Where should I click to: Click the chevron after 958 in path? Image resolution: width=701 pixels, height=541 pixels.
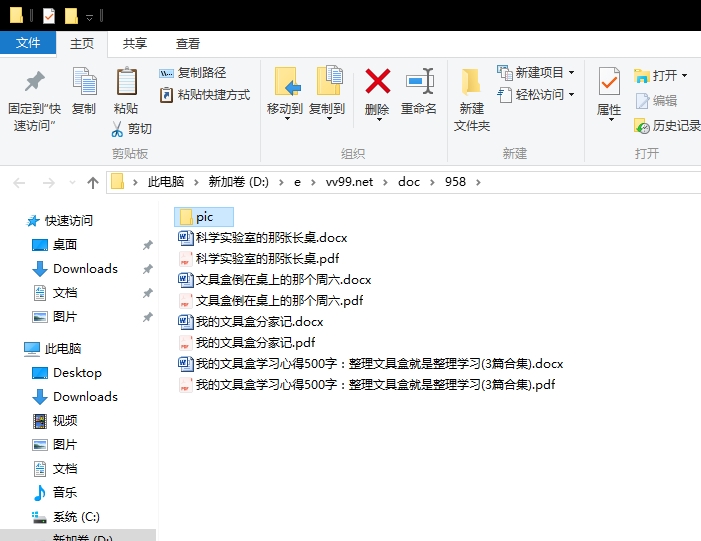click(478, 182)
